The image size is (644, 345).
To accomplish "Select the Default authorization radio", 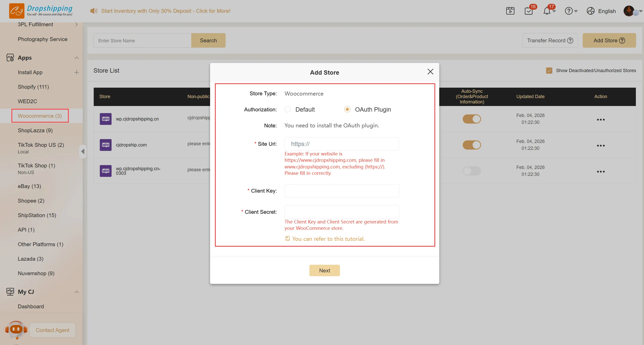I will (x=288, y=110).
